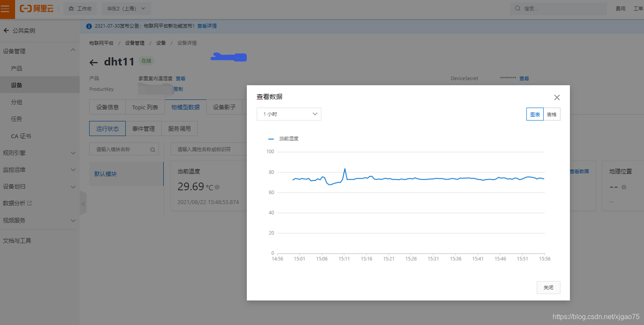Collapse the 设备管理 section
This screenshot has width=644, height=325.
pyautogui.click(x=73, y=51)
